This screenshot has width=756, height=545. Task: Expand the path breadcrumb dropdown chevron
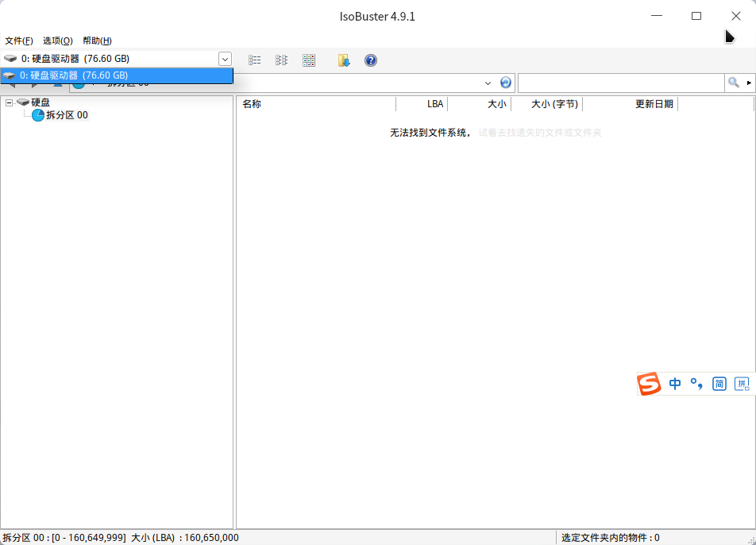tap(488, 83)
